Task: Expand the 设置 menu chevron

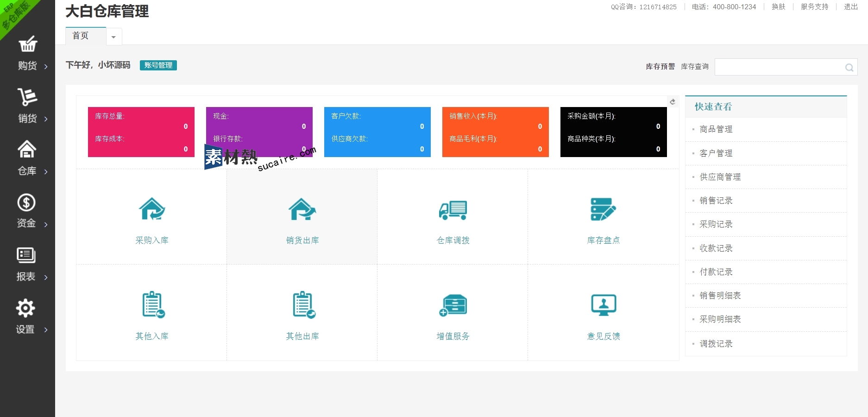Action: click(x=46, y=330)
